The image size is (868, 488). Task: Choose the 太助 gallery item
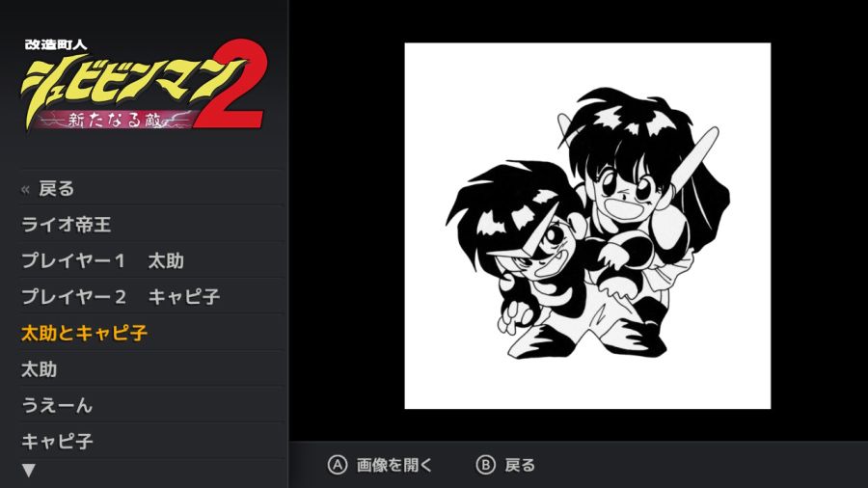tap(151, 369)
